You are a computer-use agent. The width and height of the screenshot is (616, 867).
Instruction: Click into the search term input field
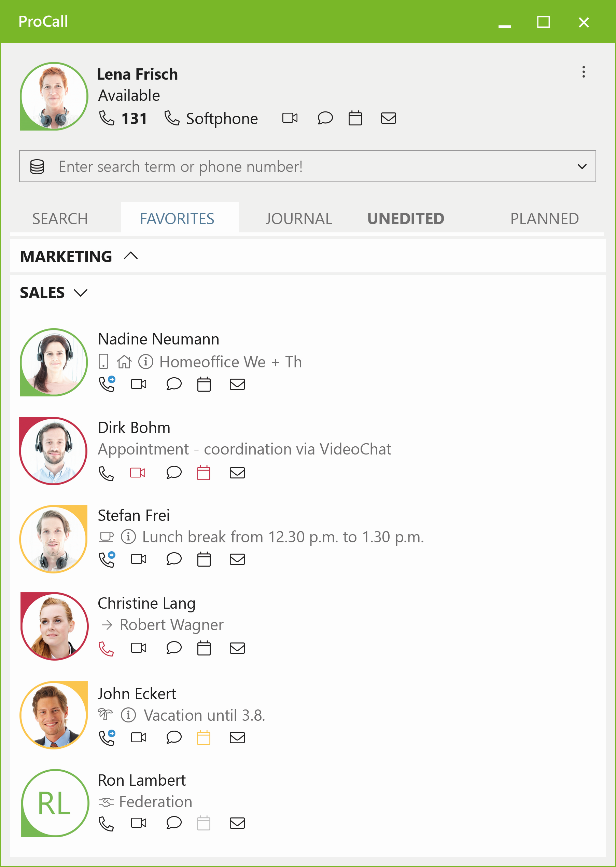point(304,167)
